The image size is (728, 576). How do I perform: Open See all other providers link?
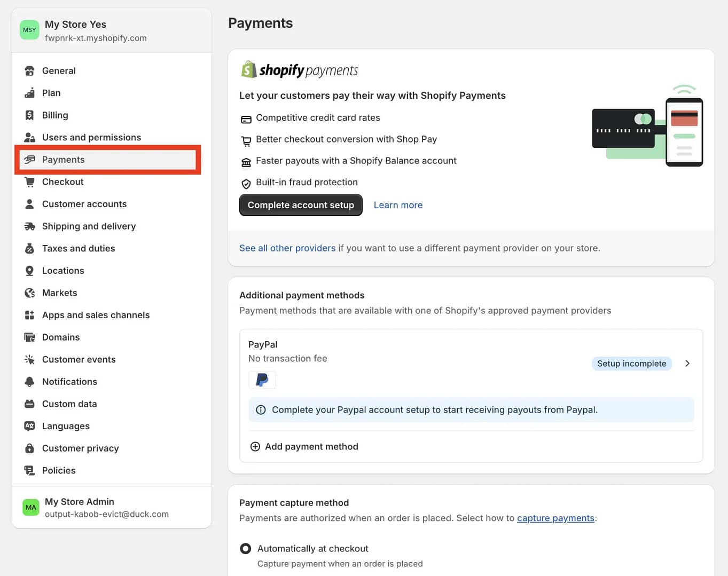287,248
